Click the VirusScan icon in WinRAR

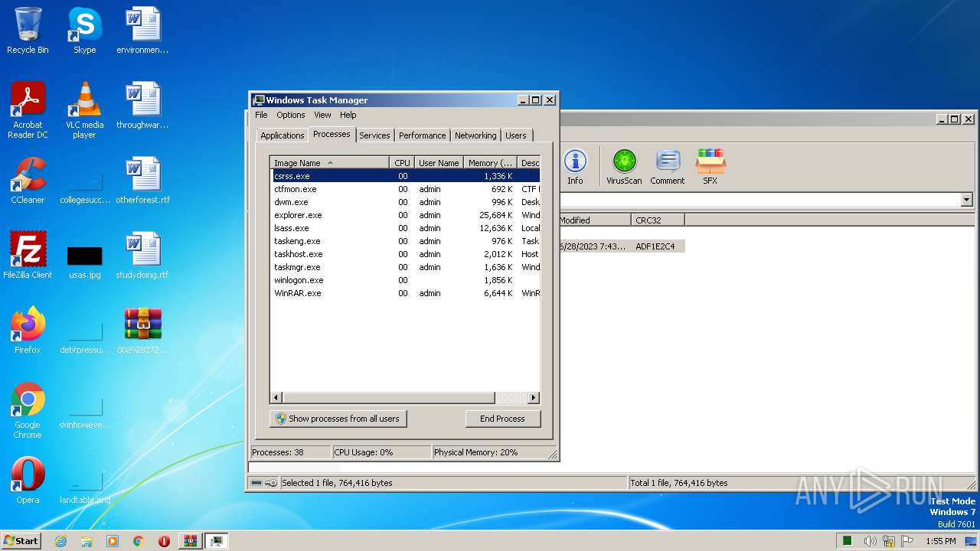pos(624,167)
